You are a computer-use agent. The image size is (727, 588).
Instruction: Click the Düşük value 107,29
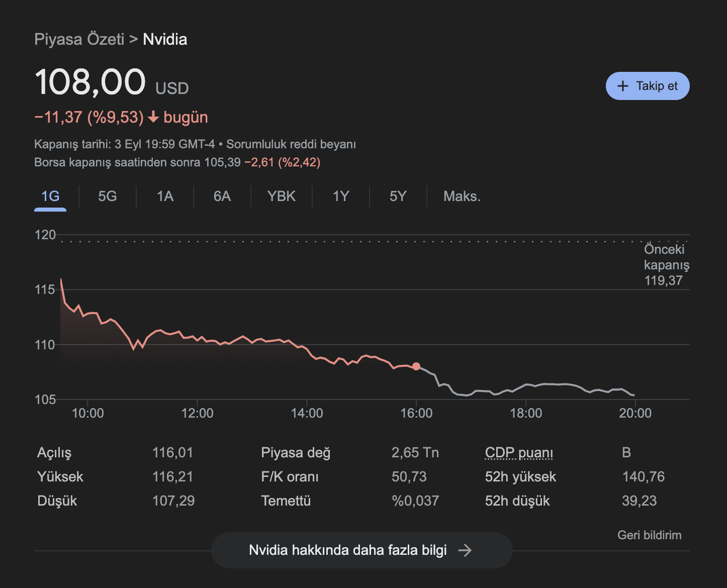tap(173, 501)
